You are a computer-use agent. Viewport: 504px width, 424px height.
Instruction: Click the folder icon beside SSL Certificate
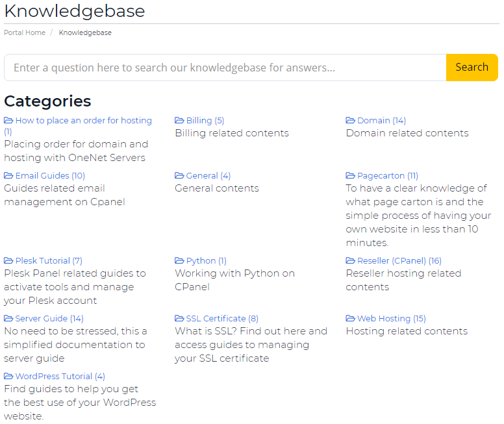click(x=179, y=318)
